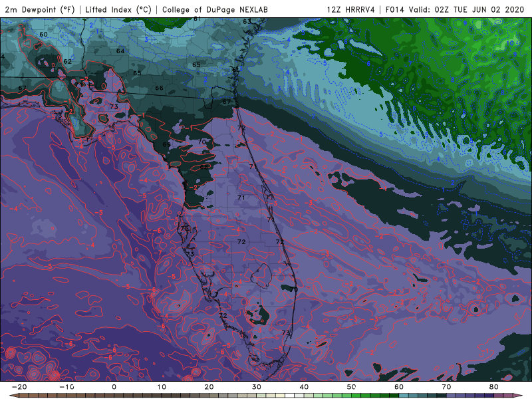532x399 pixels.
Task: Select the "College of DuPage NEXLAB" text
Action: [215, 9]
